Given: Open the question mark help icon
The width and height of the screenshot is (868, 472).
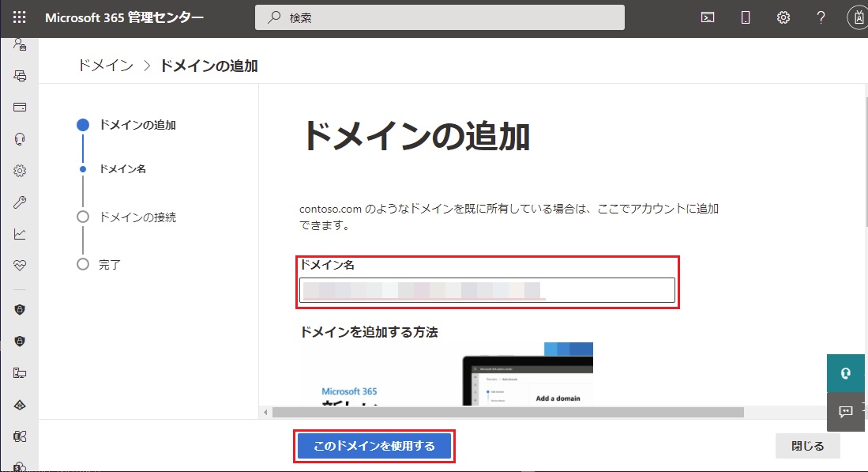Looking at the screenshot, I should click(821, 17).
